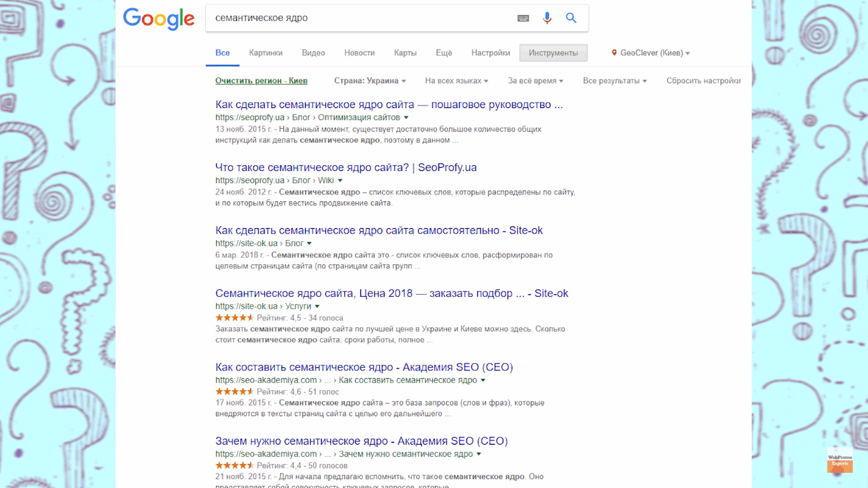Click snippet text starting 21 нояб. 2015 г.

pyautogui.click(x=379, y=482)
